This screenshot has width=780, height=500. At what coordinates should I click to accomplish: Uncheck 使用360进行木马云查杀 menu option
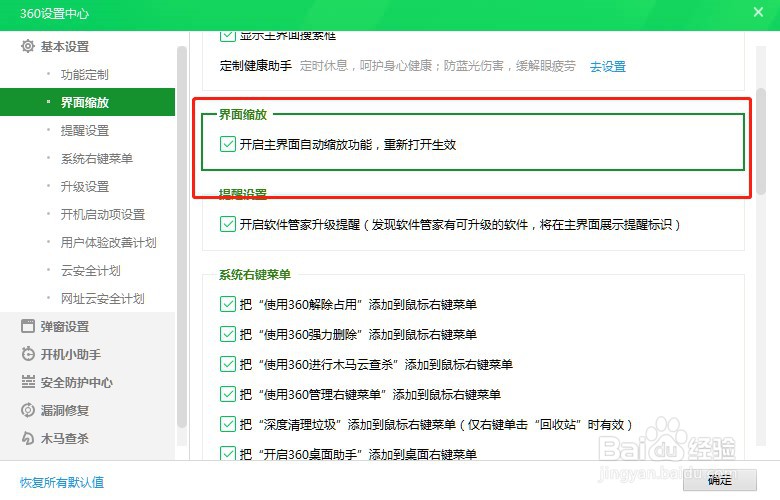(227, 364)
